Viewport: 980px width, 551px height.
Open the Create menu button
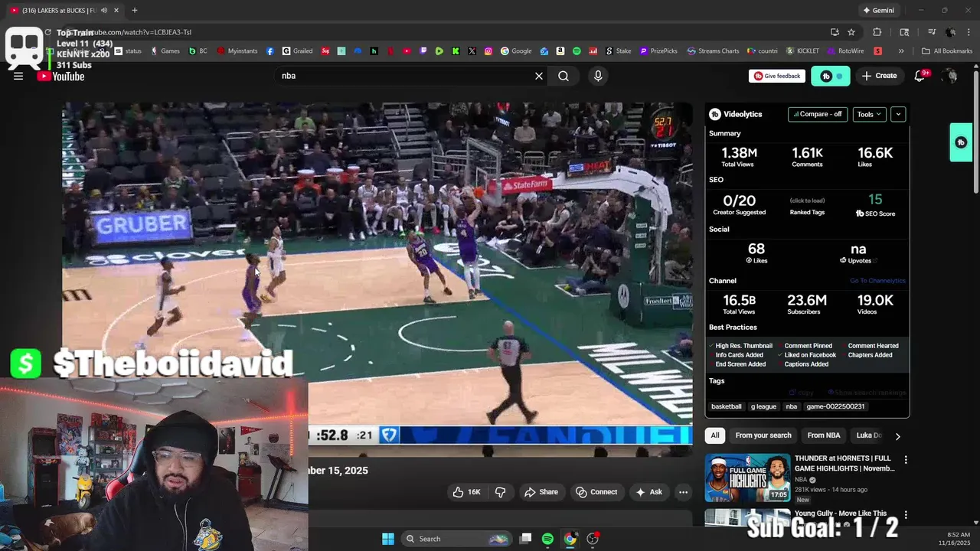[x=879, y=76]
